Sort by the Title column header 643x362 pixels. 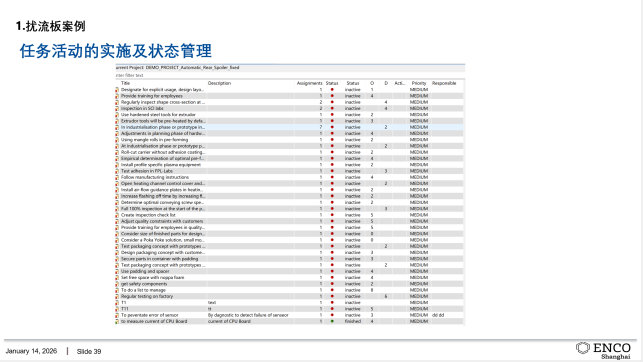click(x=125, y=83)
